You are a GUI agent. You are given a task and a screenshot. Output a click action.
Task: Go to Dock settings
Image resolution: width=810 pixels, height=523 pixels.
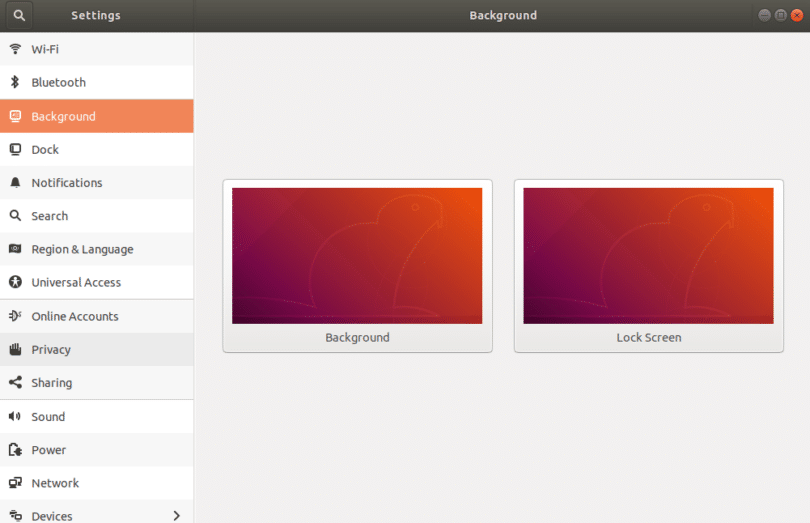click(x=97, y=149)
